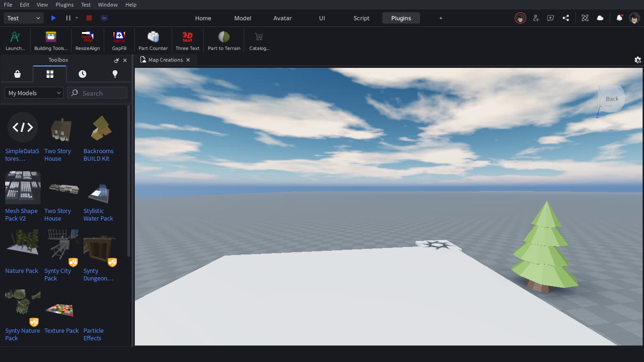Expand the pause options arrow
644x362 pixels.
77,18
